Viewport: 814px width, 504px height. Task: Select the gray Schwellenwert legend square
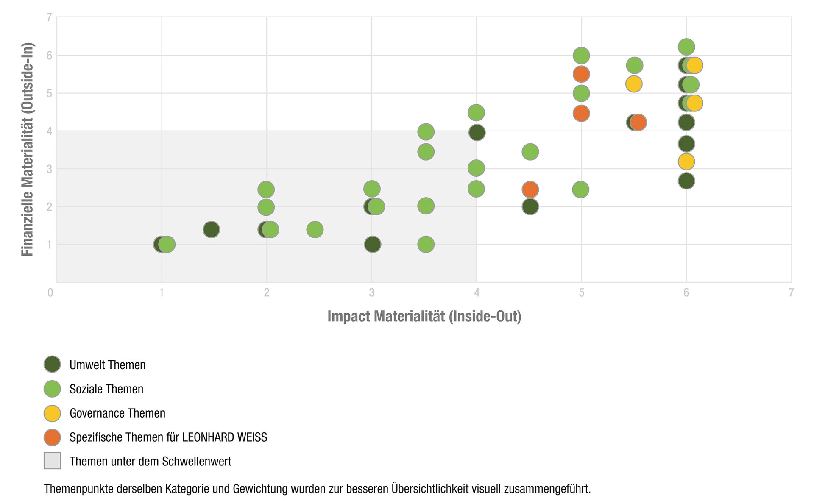coord(52,461)
